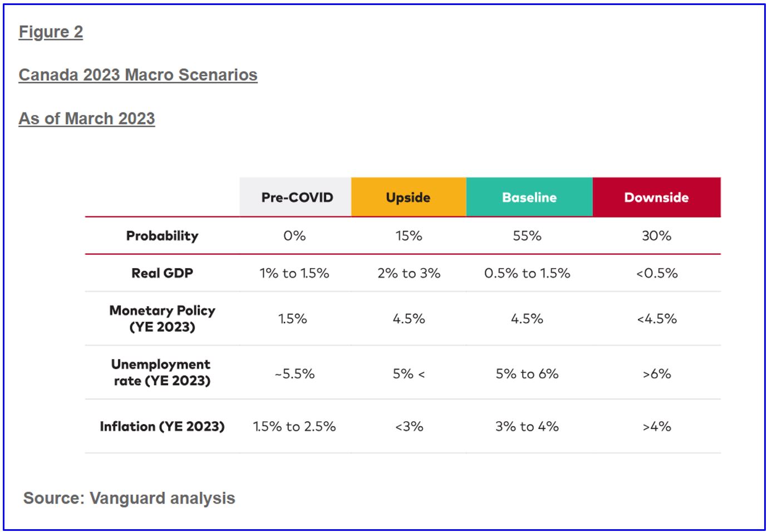The height and width of the screenshot is (532, 767).
Task: Click the 2% to 3% Upside GDP cell
Action: 409,273
